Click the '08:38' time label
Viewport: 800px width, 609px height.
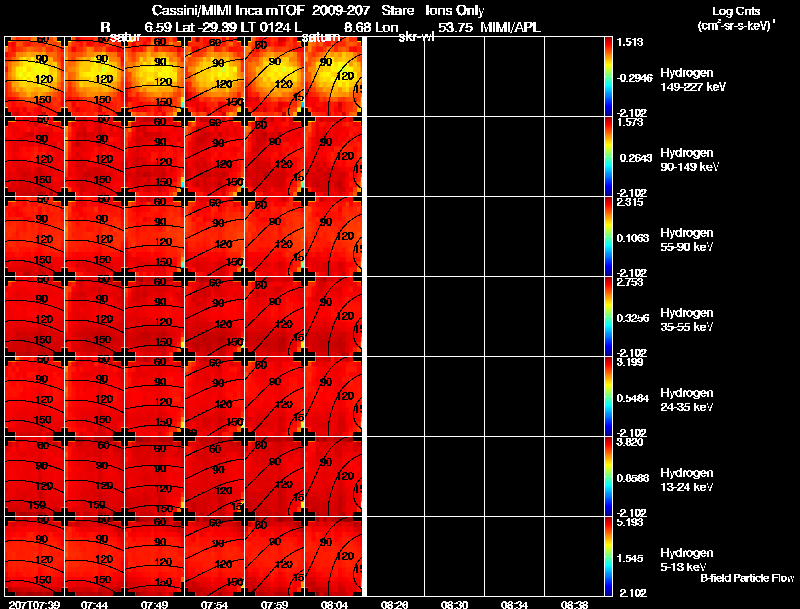tap(574, 604)
